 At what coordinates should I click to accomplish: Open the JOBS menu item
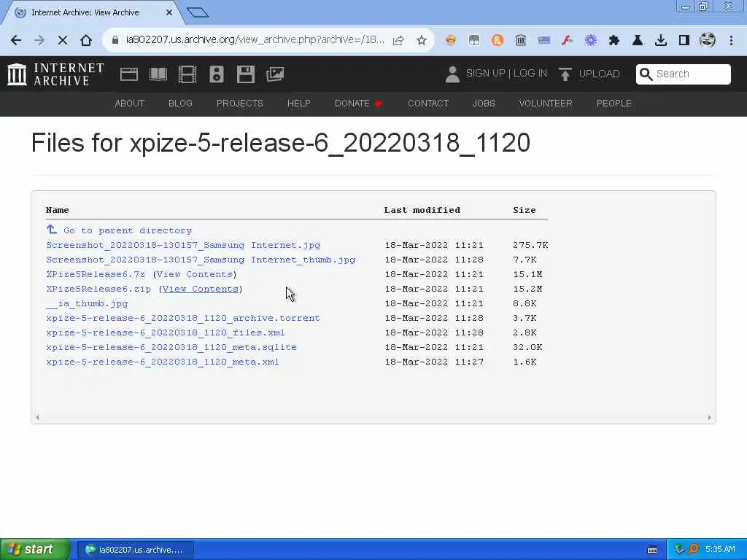coord(484,104)
